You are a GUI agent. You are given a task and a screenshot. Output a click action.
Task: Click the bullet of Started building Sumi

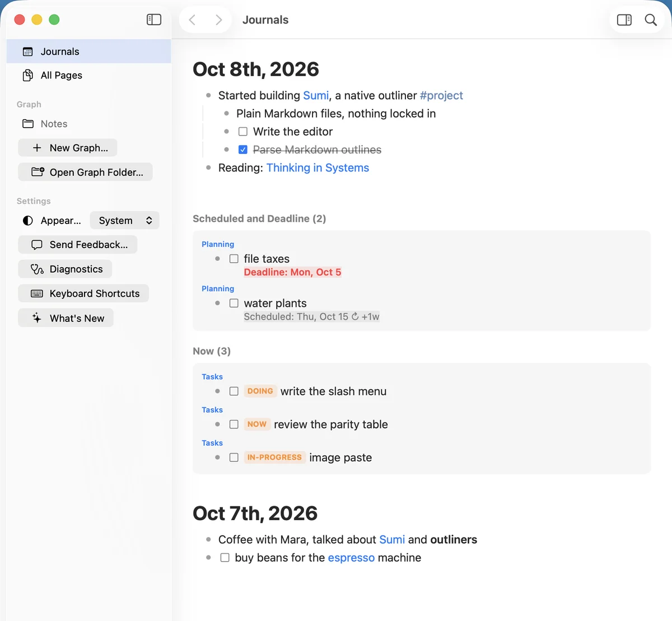[208, 96]
